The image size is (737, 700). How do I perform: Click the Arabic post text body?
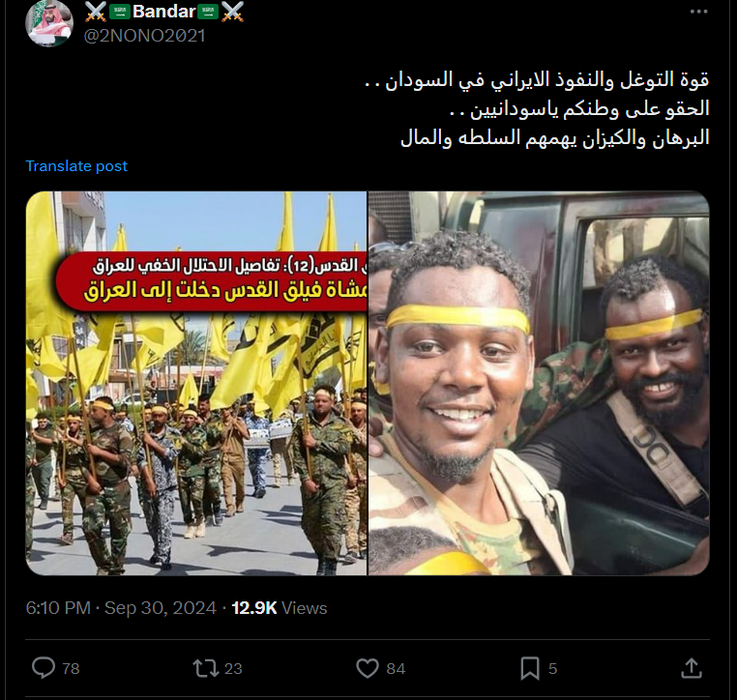coord(537,108)
